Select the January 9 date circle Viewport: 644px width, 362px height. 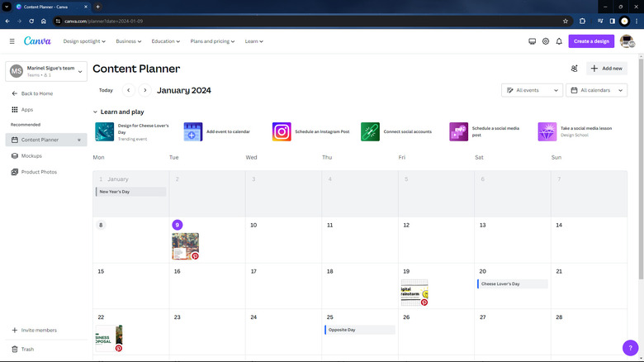(x=177, y=225)
